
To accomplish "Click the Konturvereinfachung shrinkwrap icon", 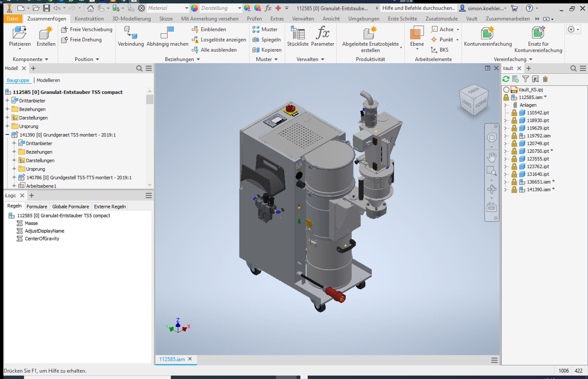I will [488, 33].
